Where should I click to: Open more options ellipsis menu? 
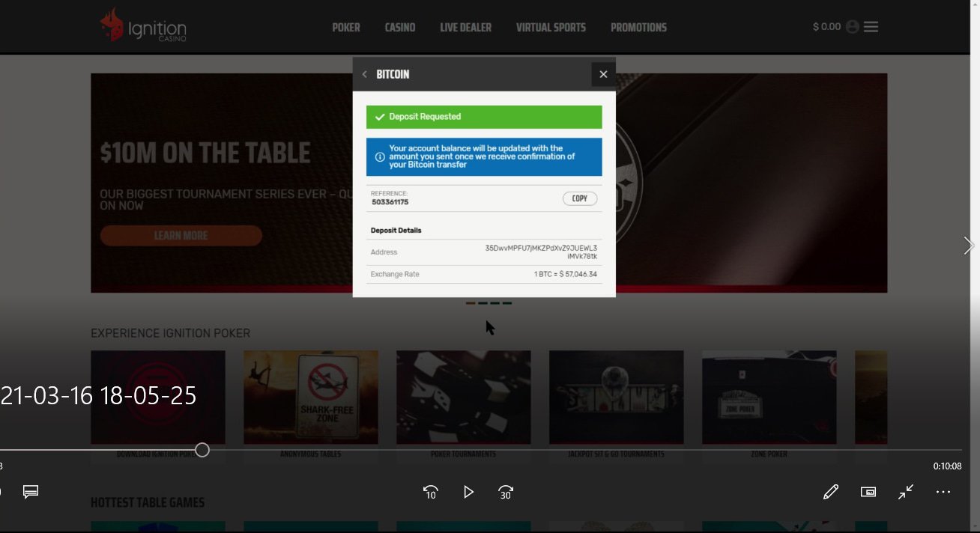[943, 492]
